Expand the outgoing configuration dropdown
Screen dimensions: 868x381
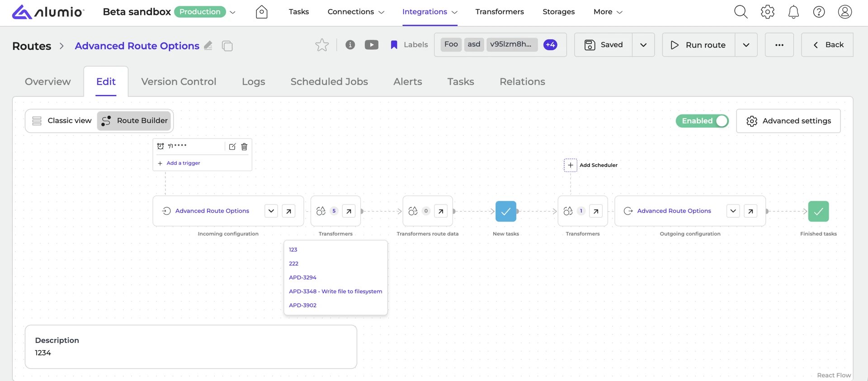pyautogui.click(x=733, y=211)
